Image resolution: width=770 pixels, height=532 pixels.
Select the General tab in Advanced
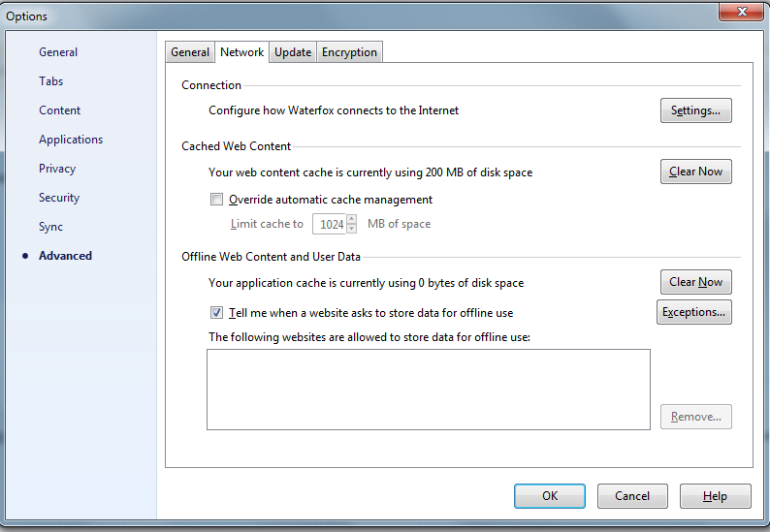click(x=190, y=52)
